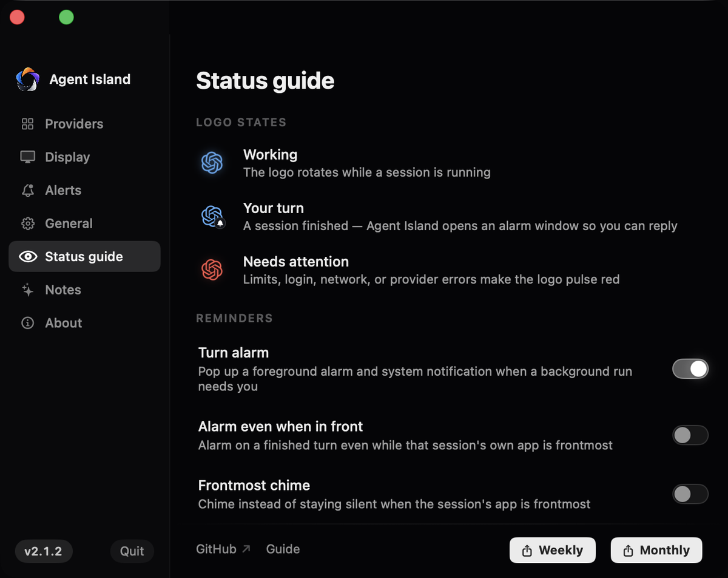Click the Your turn logo with bell badge
The image size is (728, 578).
pos(212,216)
